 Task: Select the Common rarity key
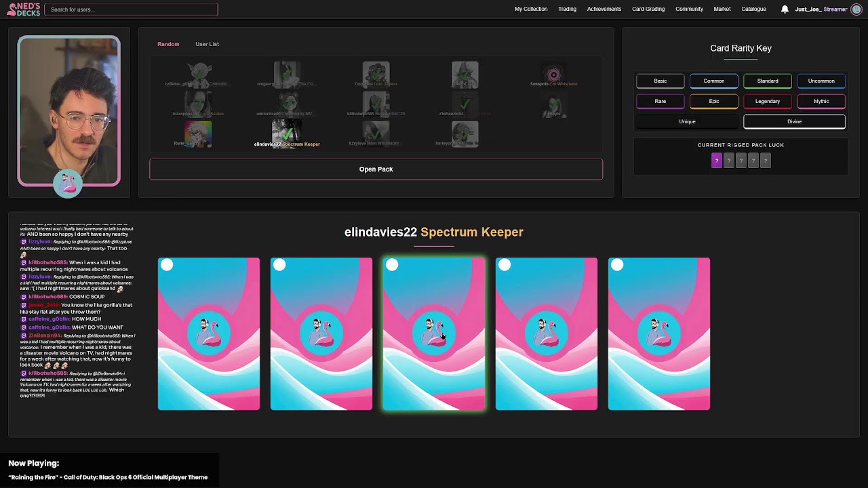[713, 81]
